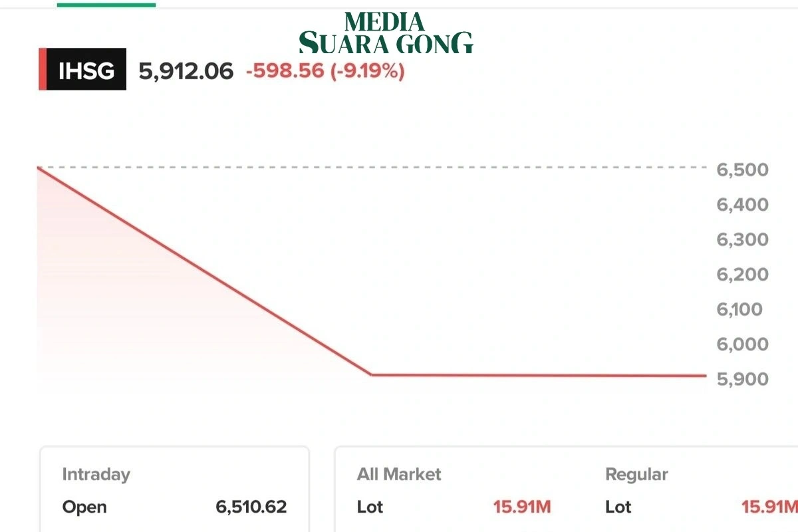The image size is (798, 532).
Task: Click the Open value 6,510.62
Action: (x=251, y=507)
